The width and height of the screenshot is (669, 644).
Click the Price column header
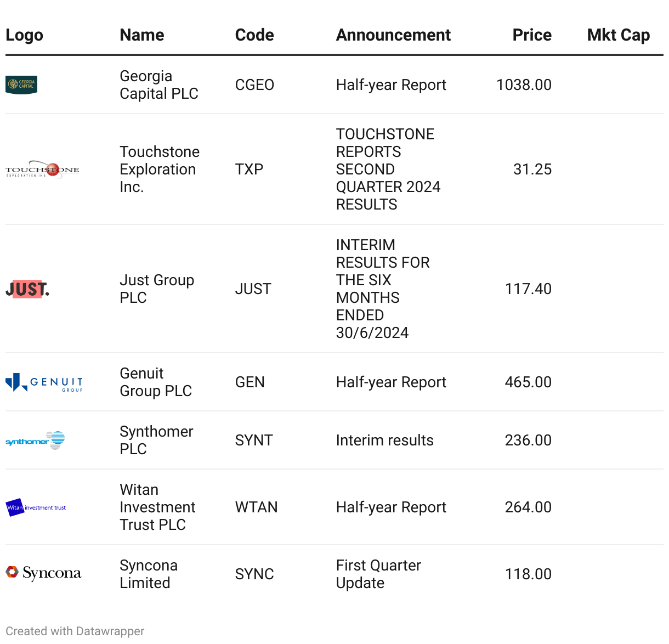pos(531,35)
